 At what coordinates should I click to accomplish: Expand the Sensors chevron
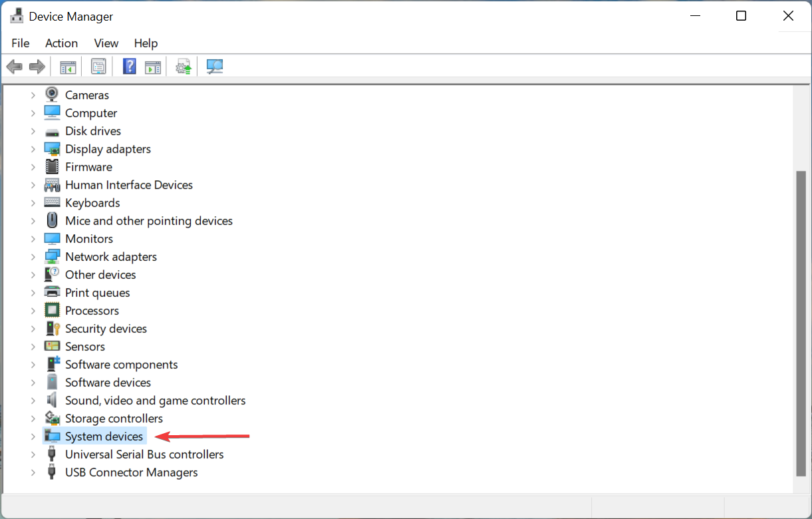point(33,347)
